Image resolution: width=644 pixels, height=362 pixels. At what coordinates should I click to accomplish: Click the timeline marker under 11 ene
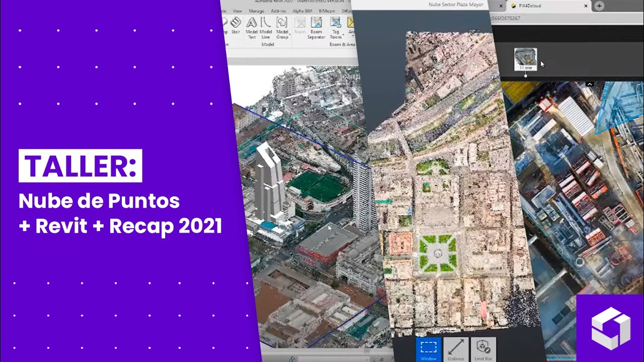pos(525,76)
